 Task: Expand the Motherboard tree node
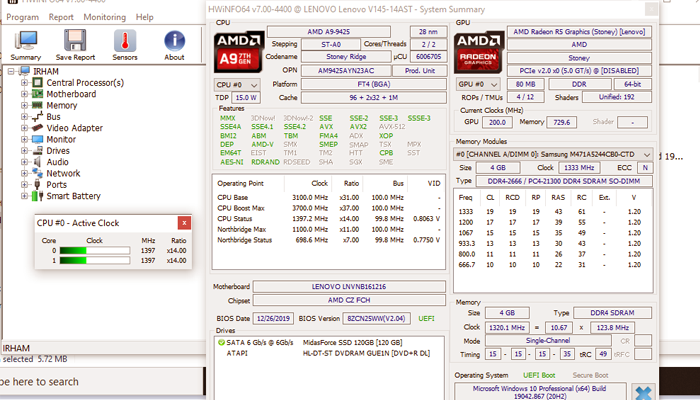coord(25,94)
